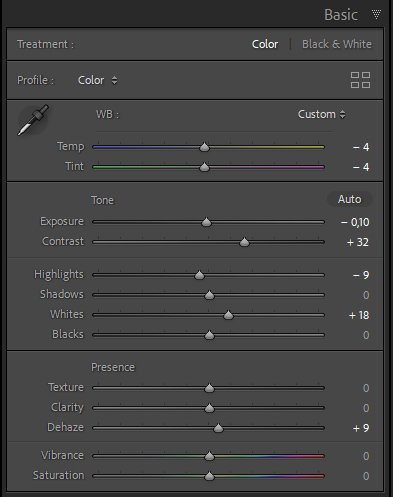Click the Auto tone button
Viewport: 393px width, 497px height.
pos(349,199)
